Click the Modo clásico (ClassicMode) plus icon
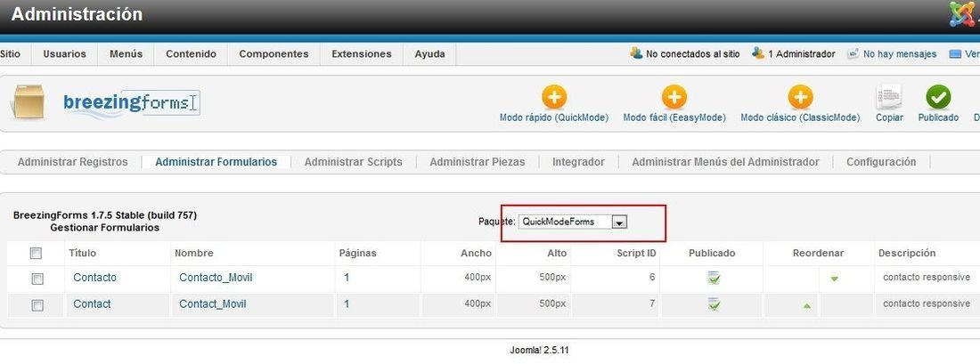The height and width of the screenshot is (364, 980). [800, 97]
